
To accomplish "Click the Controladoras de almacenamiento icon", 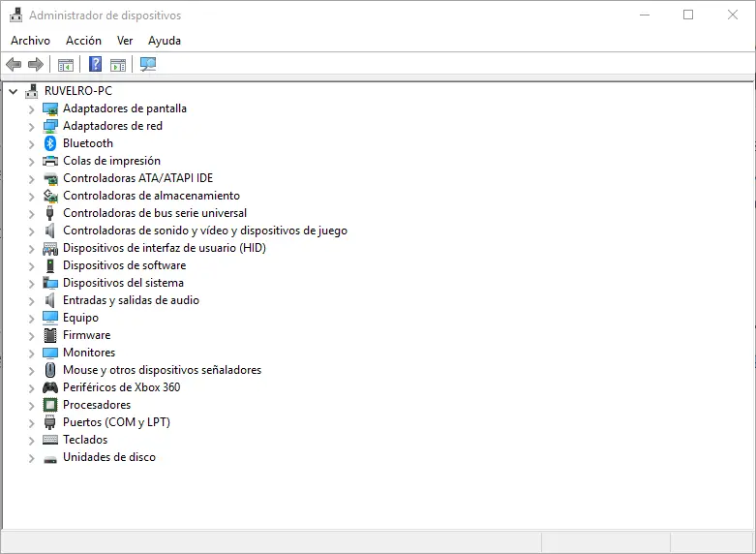I will coord(50,196).
